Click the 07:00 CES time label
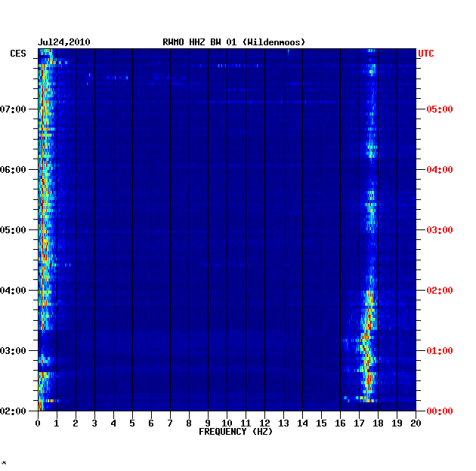The height and width of the screenshot is (471, 476). pos(13,109)
